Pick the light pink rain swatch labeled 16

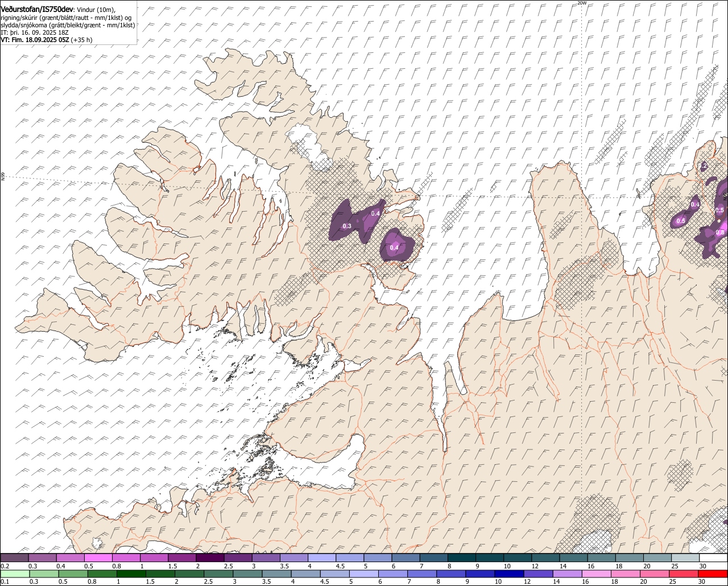tap(596, 573)
